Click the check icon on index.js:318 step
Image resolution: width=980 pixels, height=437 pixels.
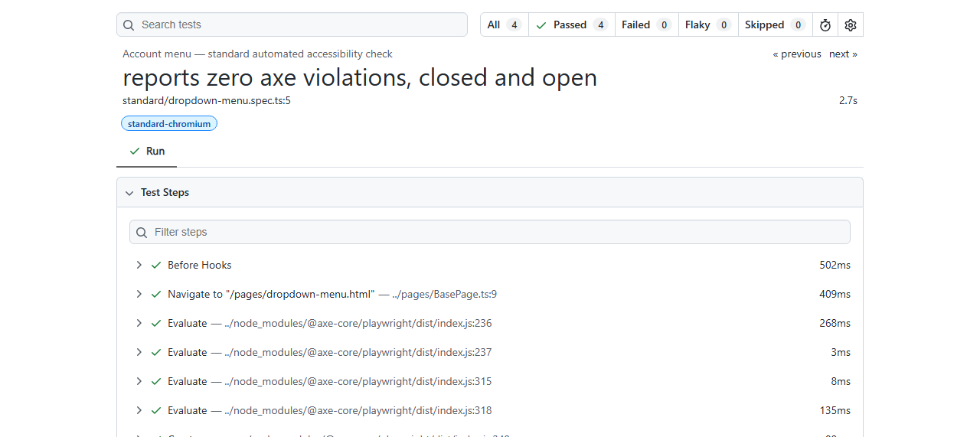pyautogui.click(x=156, y=410)
